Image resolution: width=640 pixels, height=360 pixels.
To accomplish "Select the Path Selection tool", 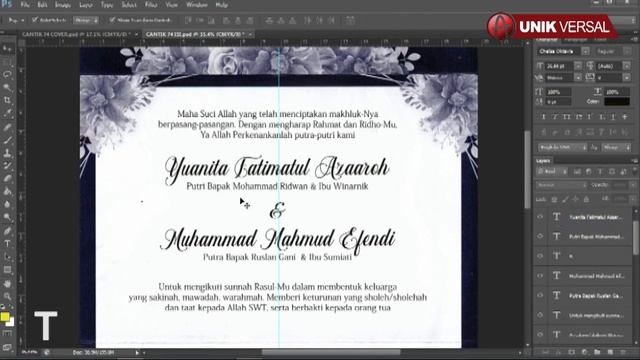I will tap(7, 257).
